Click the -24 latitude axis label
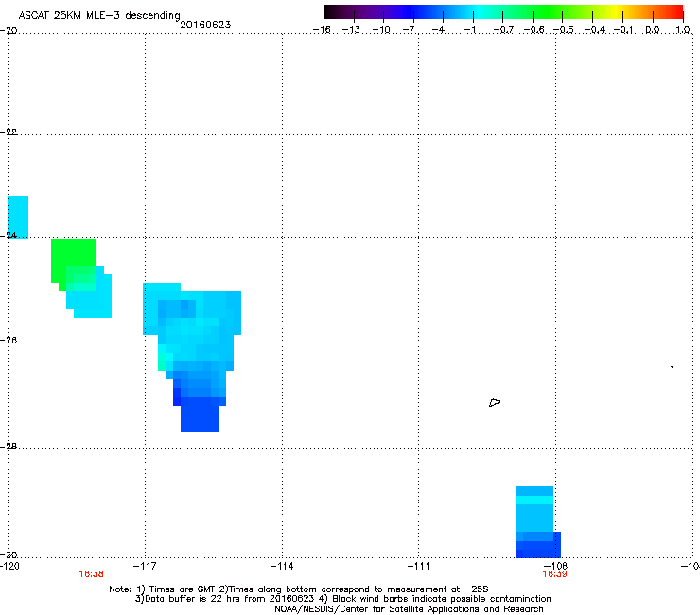Image resolution: width=700 pixels, height=615 pixels. pyautogui.click(x=9, y=235)
